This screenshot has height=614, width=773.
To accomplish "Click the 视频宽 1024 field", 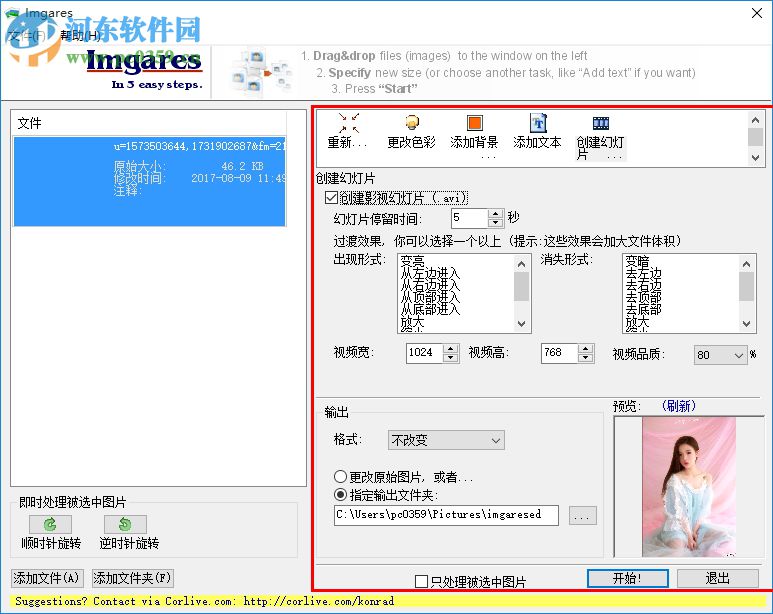I will pos(425,353).
